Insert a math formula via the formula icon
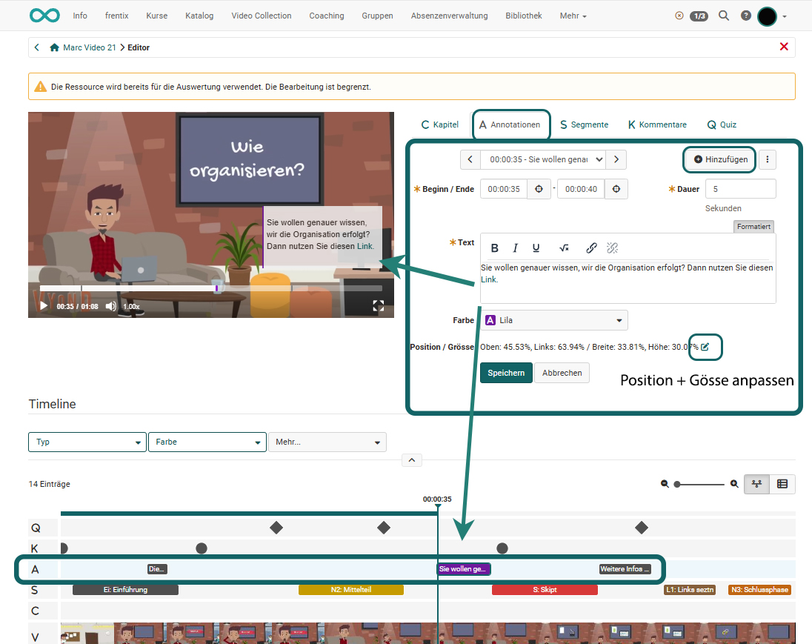The height and width of the screenshot is (644, 812). coord(564,248)
